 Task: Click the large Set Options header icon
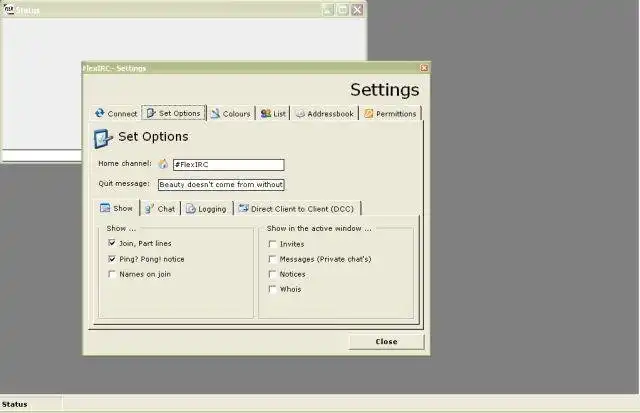[x=102, y=139]
